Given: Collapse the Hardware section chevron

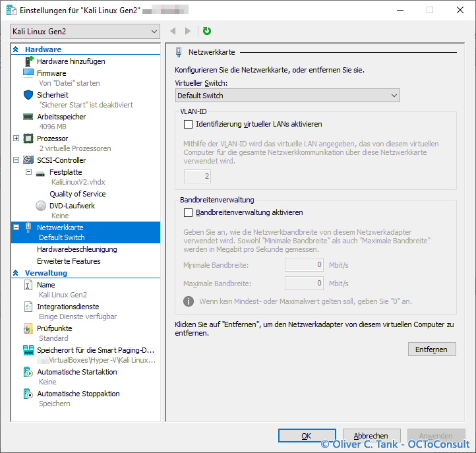Looking at the screenshot, I should 16,49.
